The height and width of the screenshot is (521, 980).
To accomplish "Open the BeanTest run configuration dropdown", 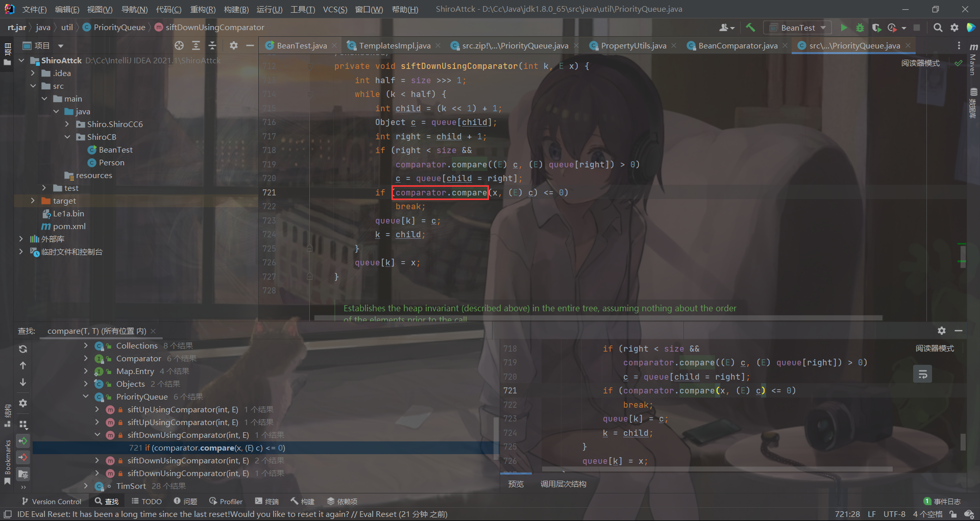I will (x=797, y=28).
